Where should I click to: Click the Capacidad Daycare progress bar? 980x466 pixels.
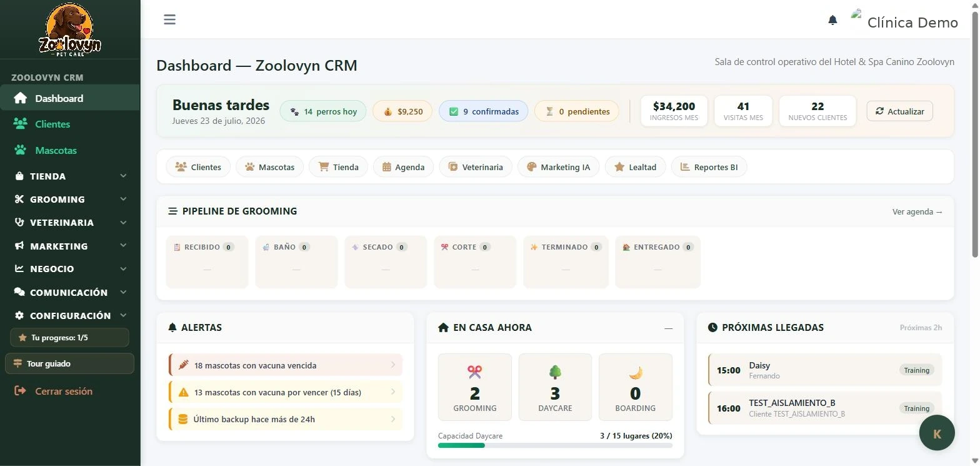click(x=555, y=445)
